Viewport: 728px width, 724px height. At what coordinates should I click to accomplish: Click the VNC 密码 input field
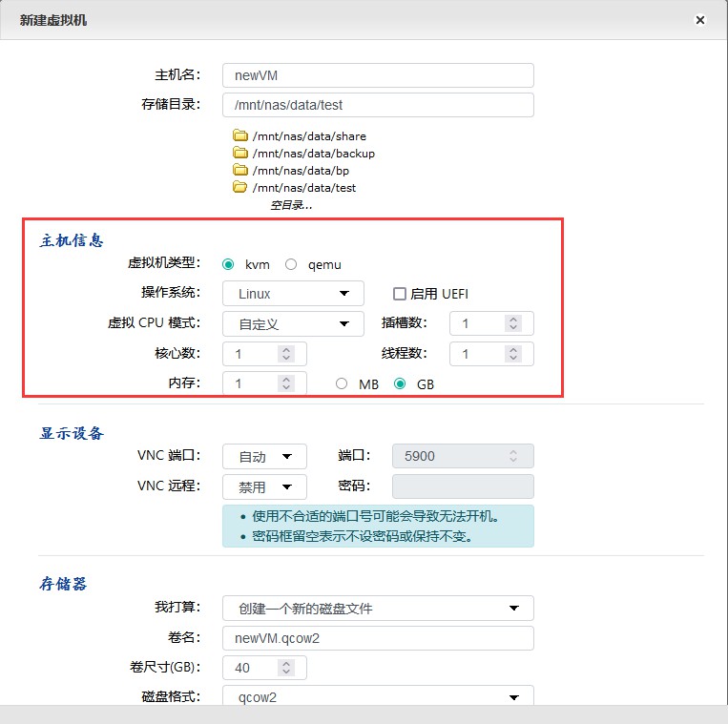tap(463, 486)
